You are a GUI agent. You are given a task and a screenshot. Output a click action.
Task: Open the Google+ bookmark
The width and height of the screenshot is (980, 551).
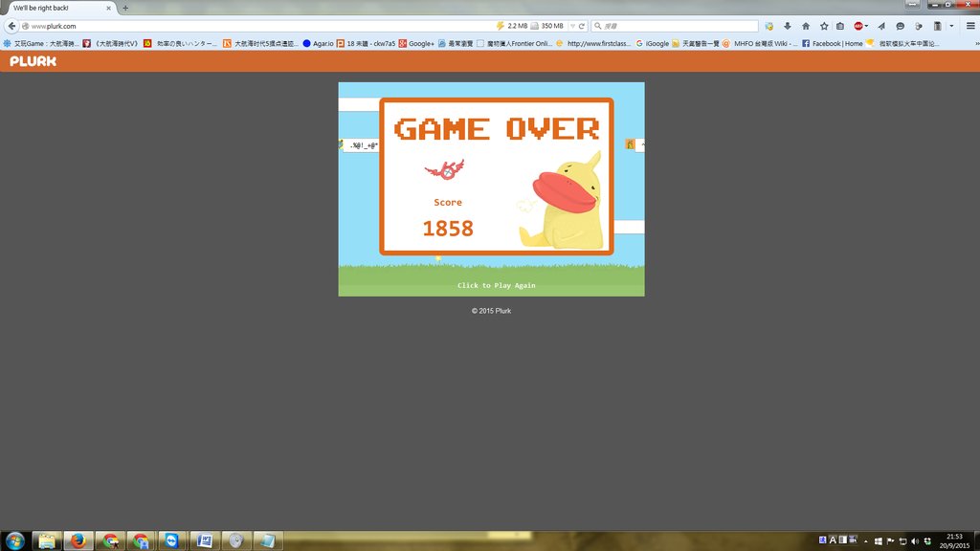coord(416,44)
